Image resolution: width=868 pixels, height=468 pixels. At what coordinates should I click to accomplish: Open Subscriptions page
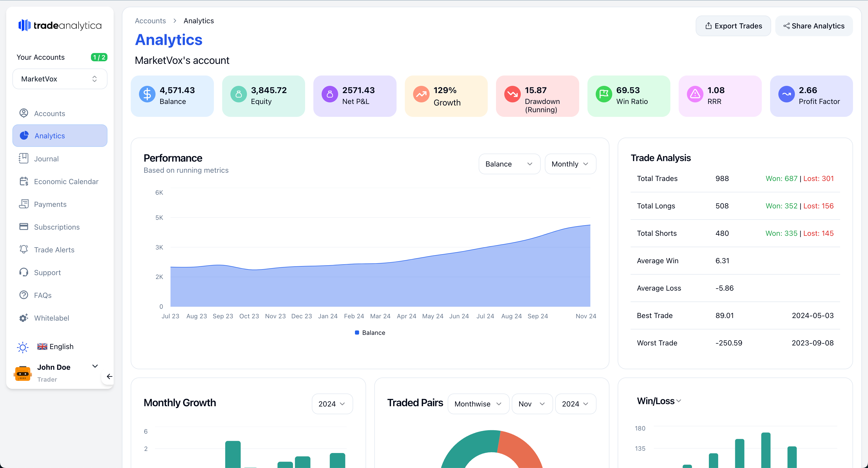[60, 227]
